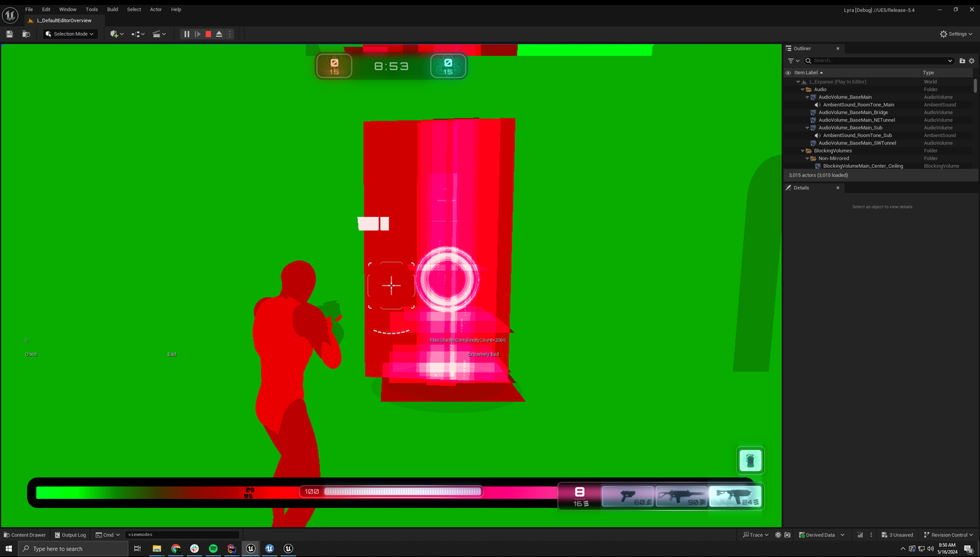The image size is (980, 557).
Task: Click the Eject from player icon
Action: (219, 34)
